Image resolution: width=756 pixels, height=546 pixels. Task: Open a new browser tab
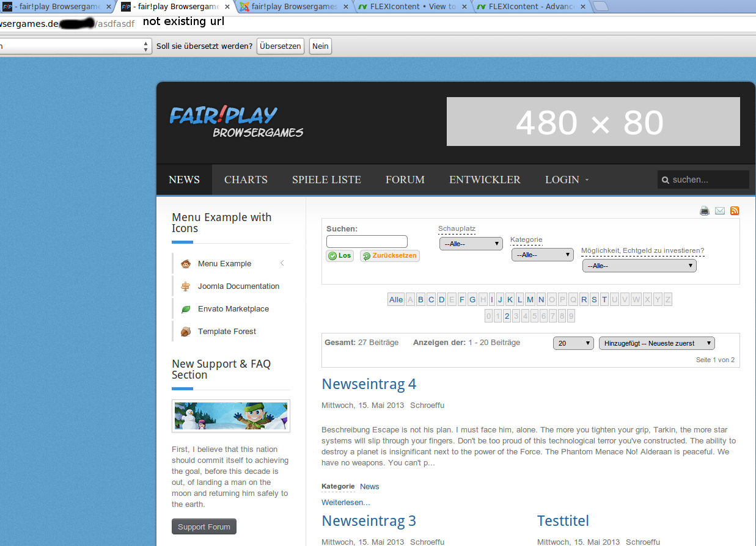coord(600,7)
